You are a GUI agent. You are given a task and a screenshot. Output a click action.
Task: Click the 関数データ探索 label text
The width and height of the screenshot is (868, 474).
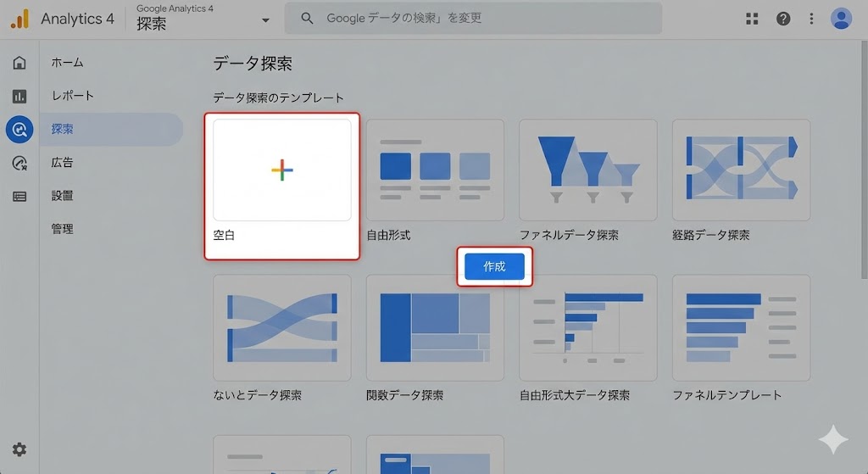404,395
